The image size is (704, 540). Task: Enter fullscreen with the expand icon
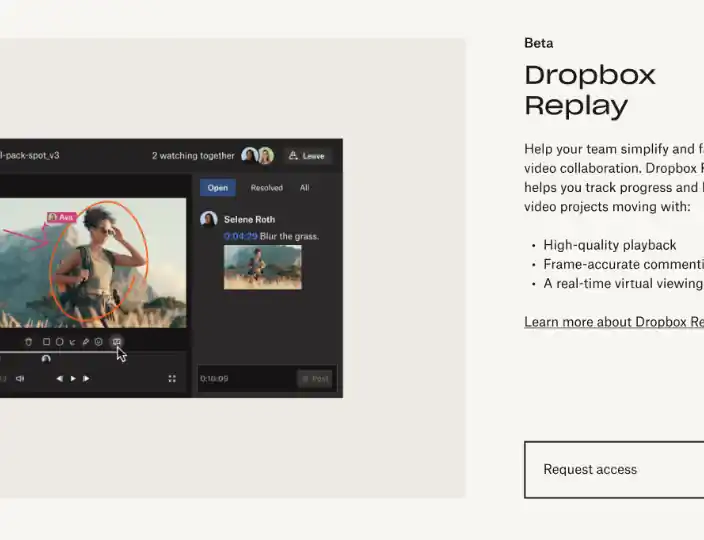[x=172, y=379]
